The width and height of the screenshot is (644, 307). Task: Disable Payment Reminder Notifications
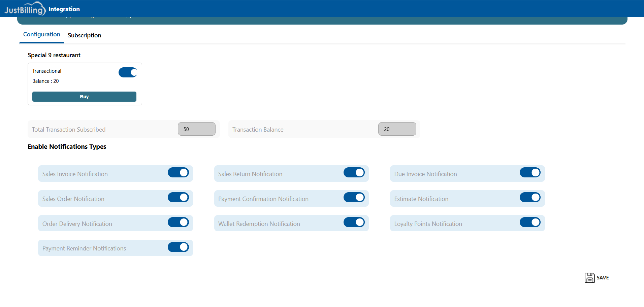[178, 247]
